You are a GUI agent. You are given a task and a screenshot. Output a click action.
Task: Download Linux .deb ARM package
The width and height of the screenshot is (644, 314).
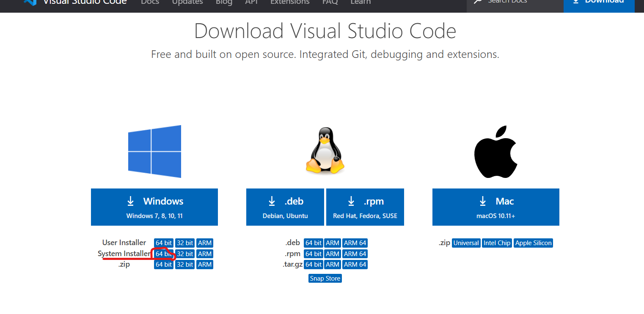click(333, 243)
